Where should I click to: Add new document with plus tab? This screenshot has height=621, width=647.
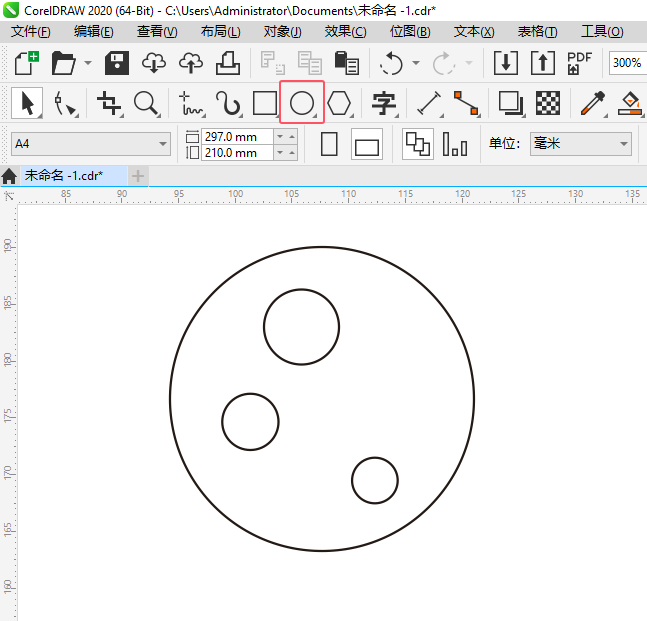point(138,176)
